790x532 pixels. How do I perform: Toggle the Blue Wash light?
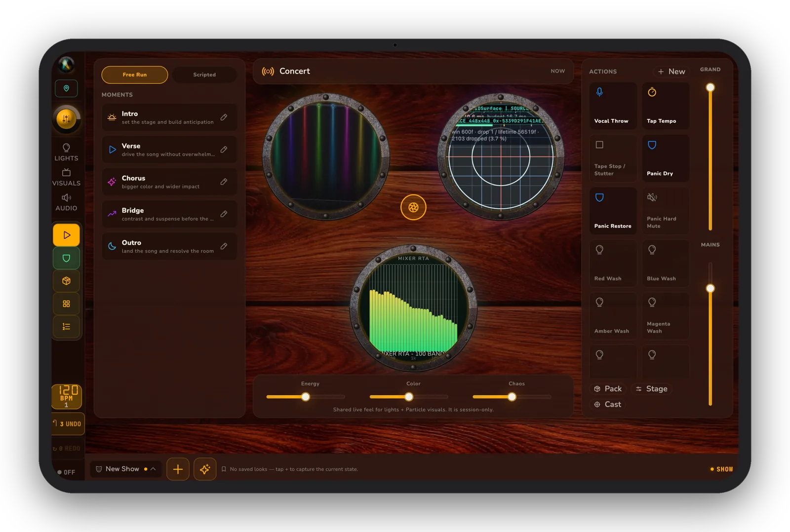tap(666, 264)
